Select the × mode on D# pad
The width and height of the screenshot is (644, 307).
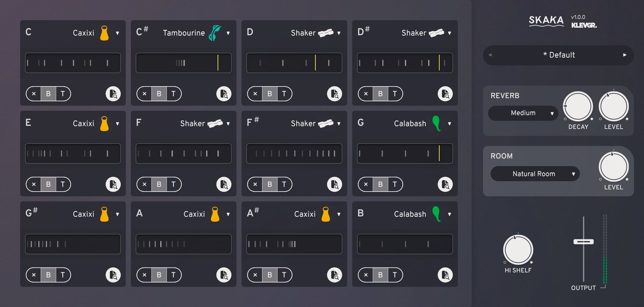tap(365, 94)
